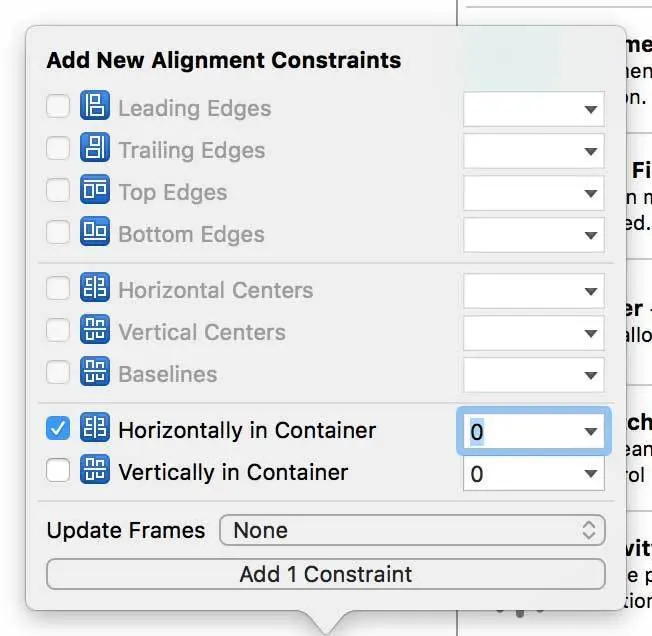
Task: Click the Horizontal Centers alignment icon
Action: [95, 289]
